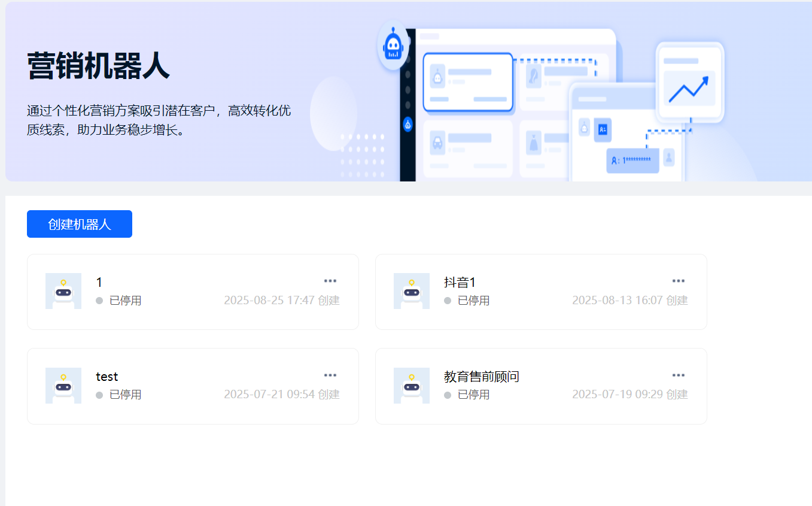Click the 2025-08-25 17:47 创建 timestamp
Viewport: 812px width, 506px height.
282,301
